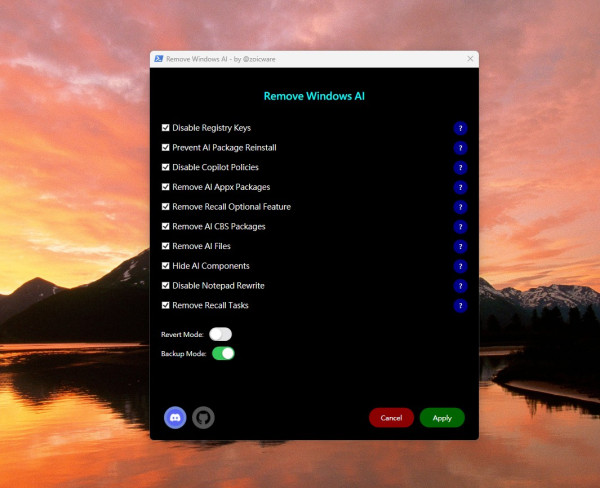Open the GitHub link icon
The width and height of the screenshot is (600, 488).
click(x=203, y=418)
